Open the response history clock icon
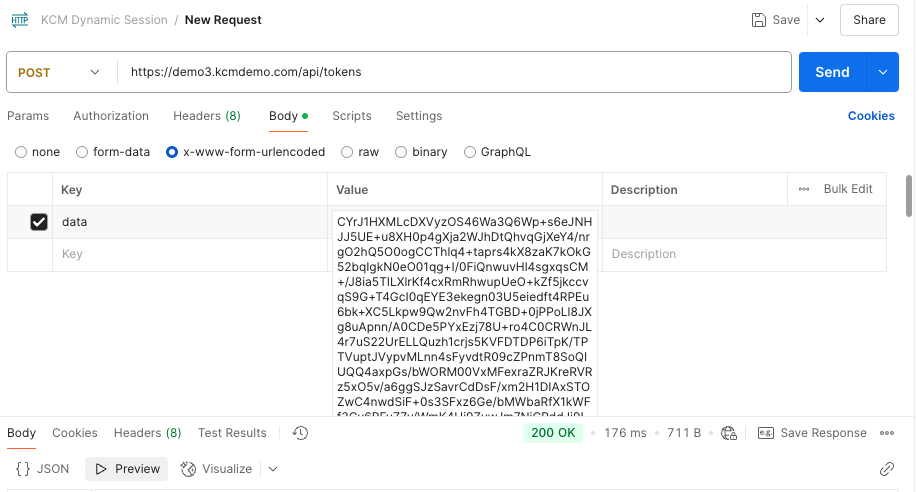The height and width of the screenshot is (492, 918). [300, 433]
